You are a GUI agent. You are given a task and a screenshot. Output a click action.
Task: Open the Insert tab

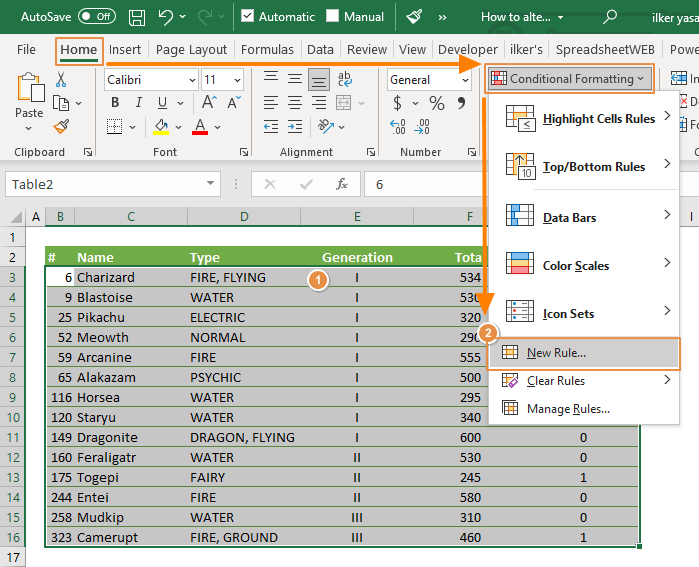tap(125, 49)
